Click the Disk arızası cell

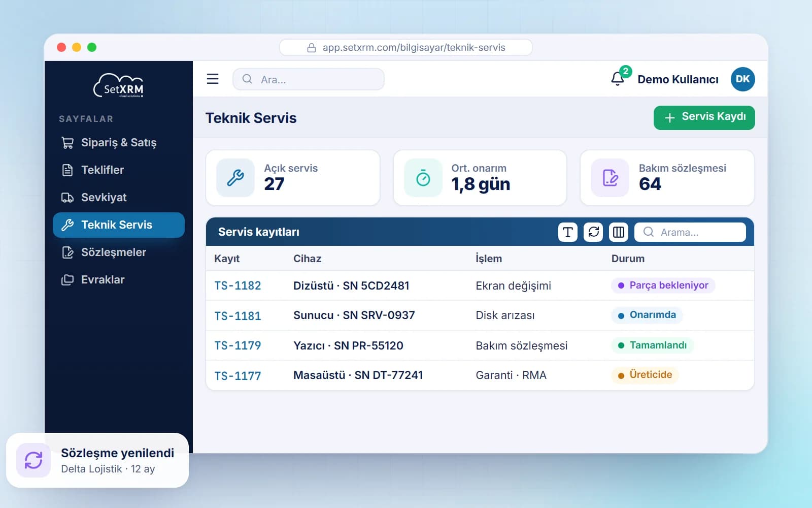(505, 315)
